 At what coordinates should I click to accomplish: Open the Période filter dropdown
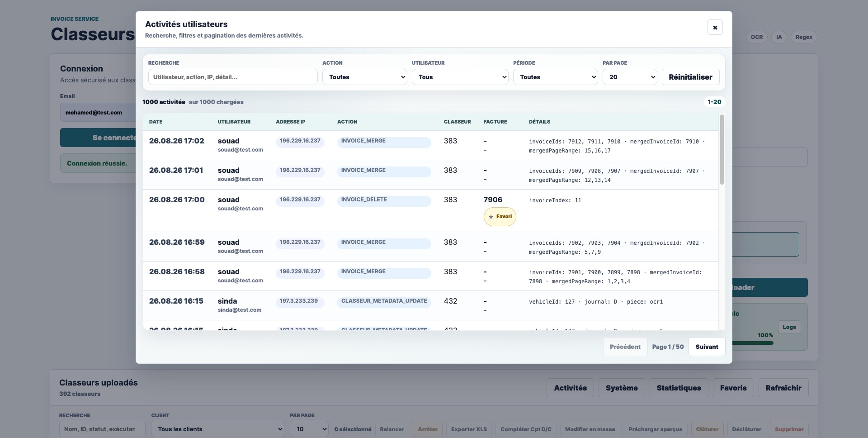point(555,77)
